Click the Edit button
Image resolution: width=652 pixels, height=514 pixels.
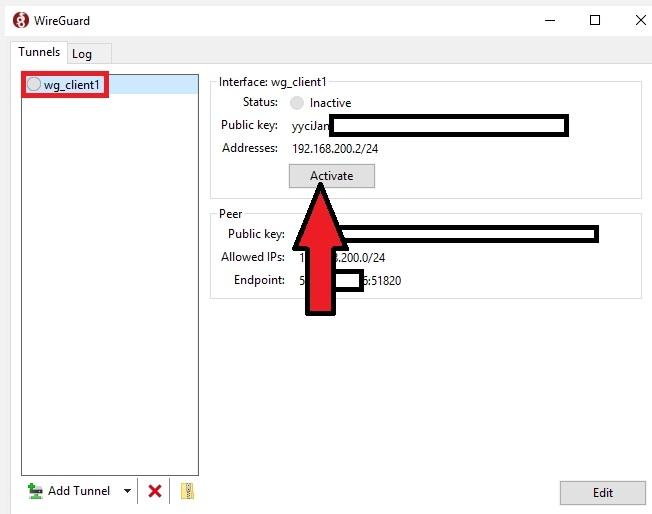(x=603, y=493)
